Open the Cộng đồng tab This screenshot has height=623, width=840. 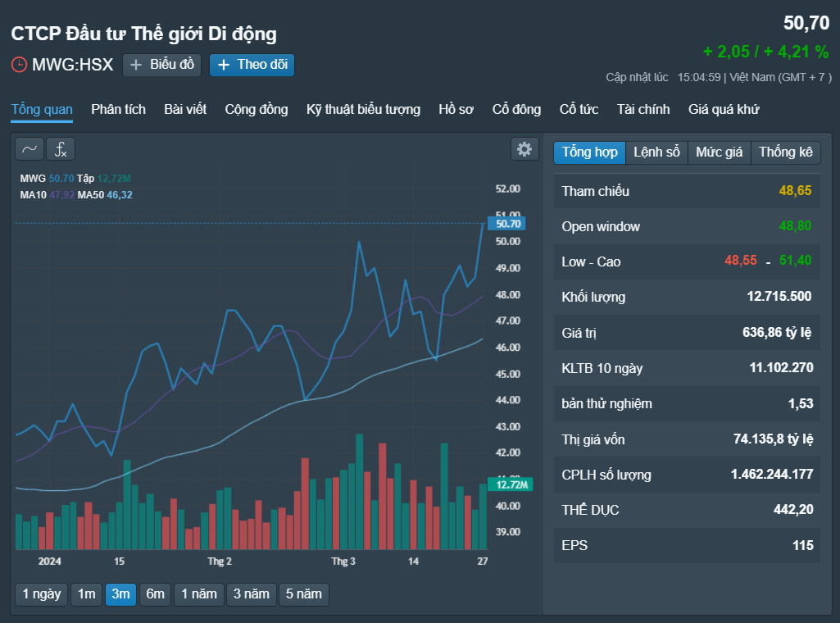(257, 109)
